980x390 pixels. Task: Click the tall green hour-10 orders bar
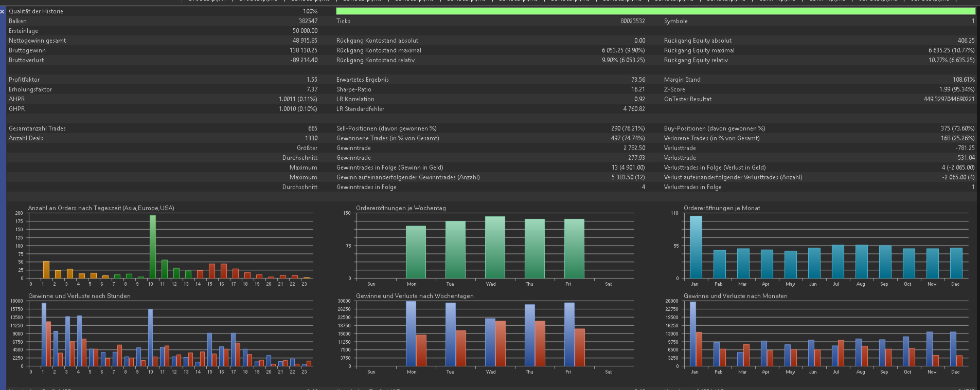tap(152, 247)
